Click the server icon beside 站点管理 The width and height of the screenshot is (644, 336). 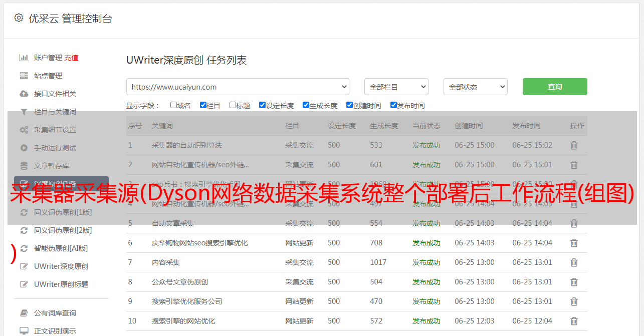24,76
